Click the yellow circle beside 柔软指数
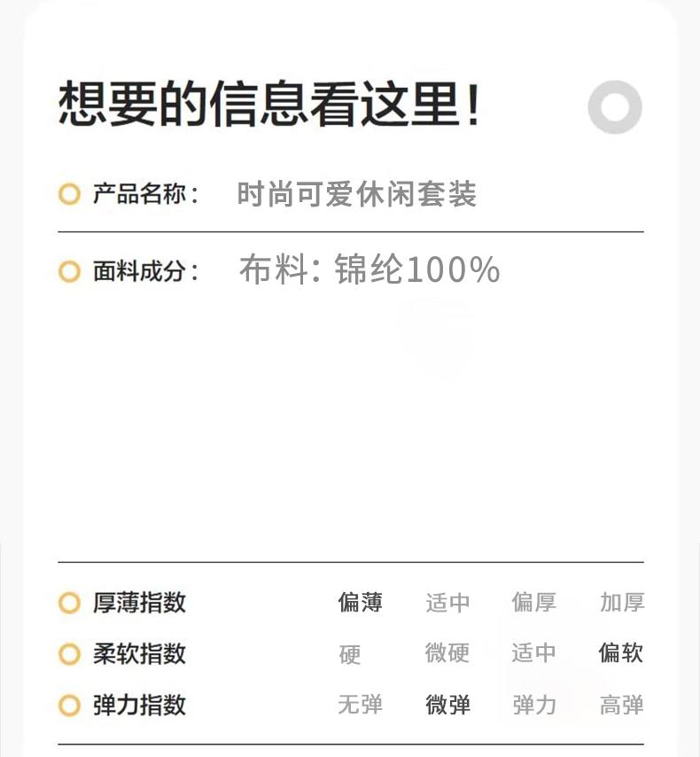Viewport: 700px width, 757px height. 69,654
